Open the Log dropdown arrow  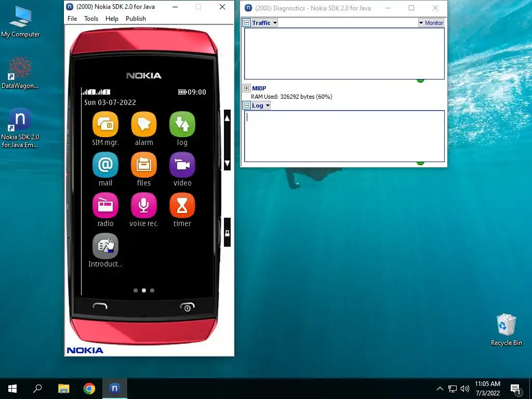268,105
